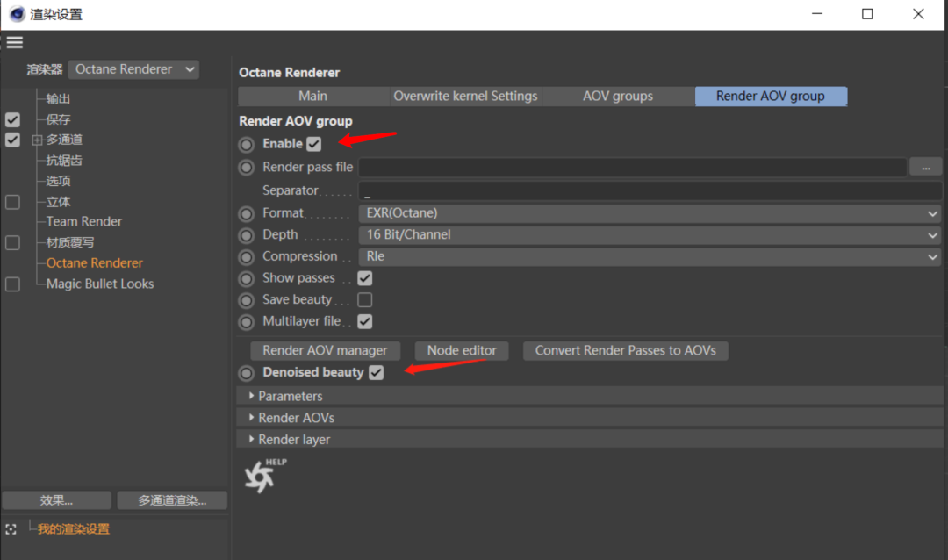Click the Enable animation dot icon
The height and width of the screenshot is (560, 948).
(246, 145)
